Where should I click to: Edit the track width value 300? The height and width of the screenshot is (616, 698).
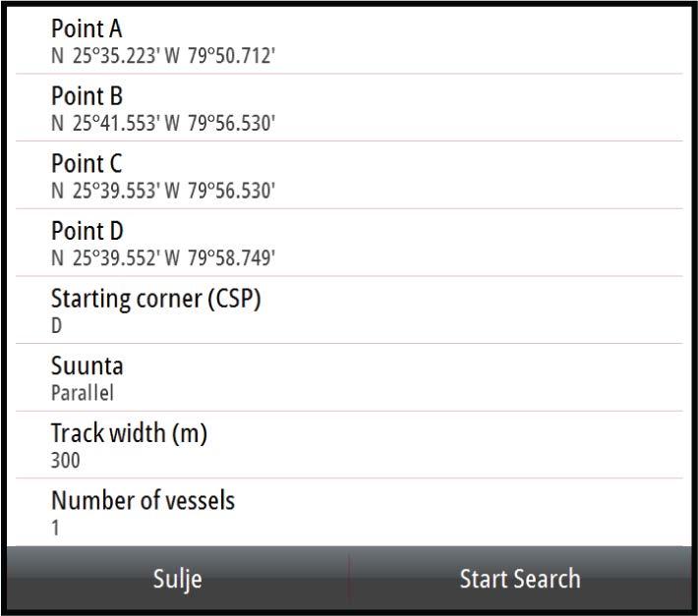click(66, 461)
